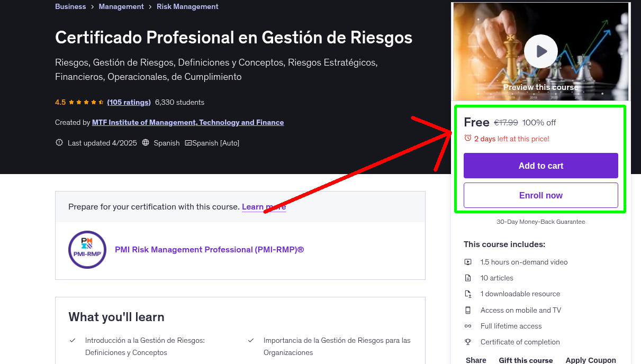Click the mobile and TV access icon
Image resolution: width=641 pixels, height=364 pixels.
coord(468,310)
